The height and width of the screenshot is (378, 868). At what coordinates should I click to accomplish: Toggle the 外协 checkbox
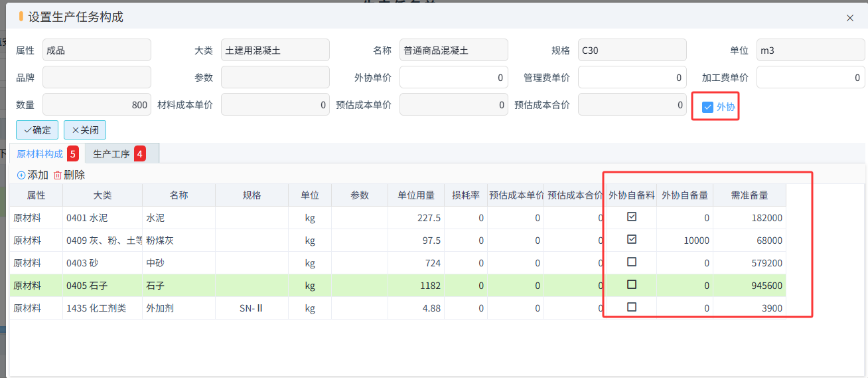coord(707,107)
